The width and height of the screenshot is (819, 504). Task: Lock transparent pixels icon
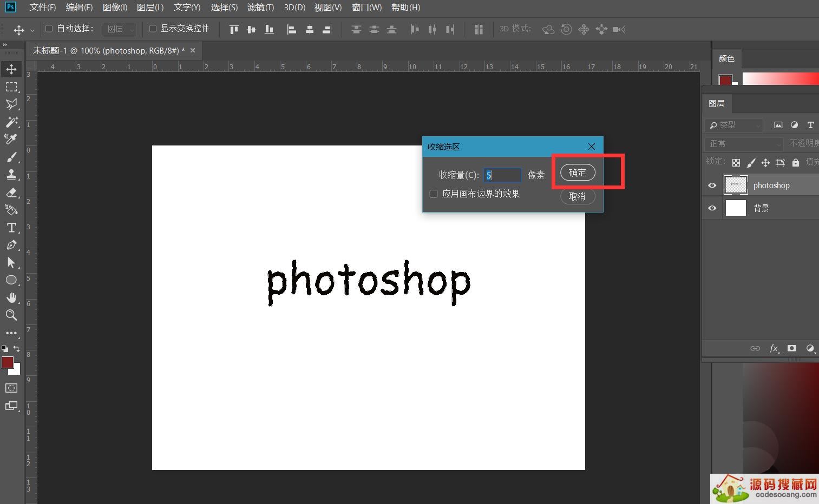(x=736, y=162)
